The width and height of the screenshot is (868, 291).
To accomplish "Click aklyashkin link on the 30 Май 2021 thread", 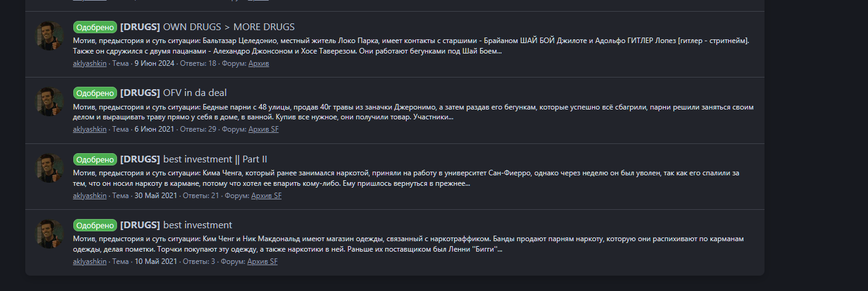I will (x=89, y=196).
